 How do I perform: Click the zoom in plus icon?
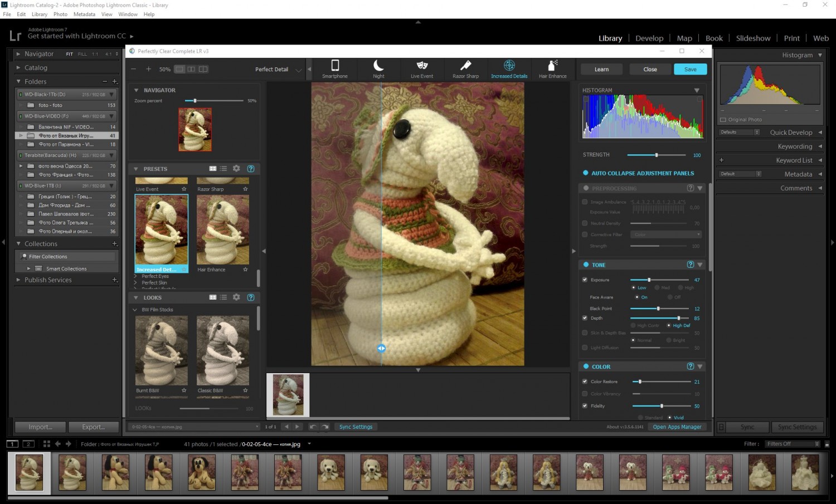point(148,69)
